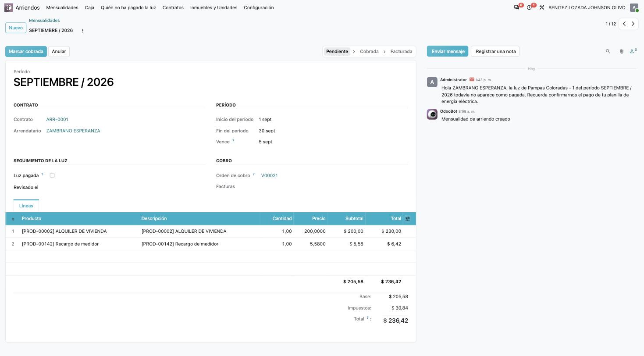This screenshot has width=644, height=356.
Task: Open order V00021 link
Action: click(x=269, y=175)
